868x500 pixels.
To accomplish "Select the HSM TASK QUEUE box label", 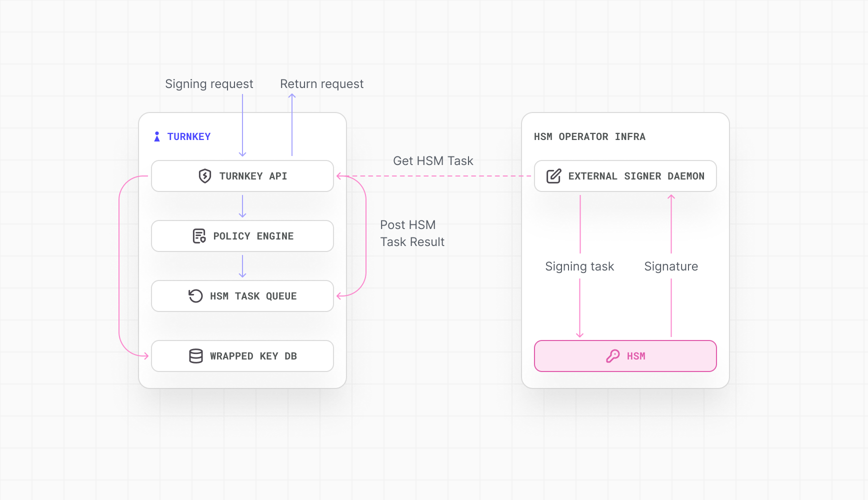I will pyautogui.click(x=253, y=296).
